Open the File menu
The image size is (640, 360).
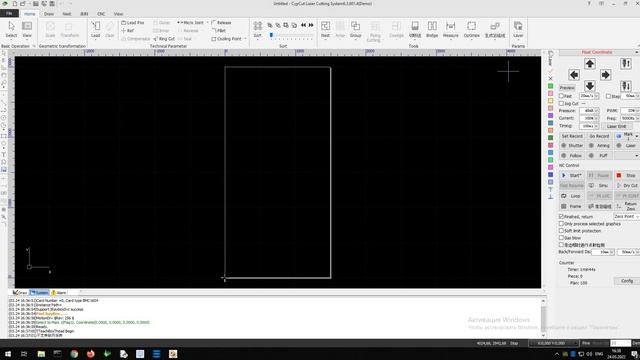coord(9,13)
